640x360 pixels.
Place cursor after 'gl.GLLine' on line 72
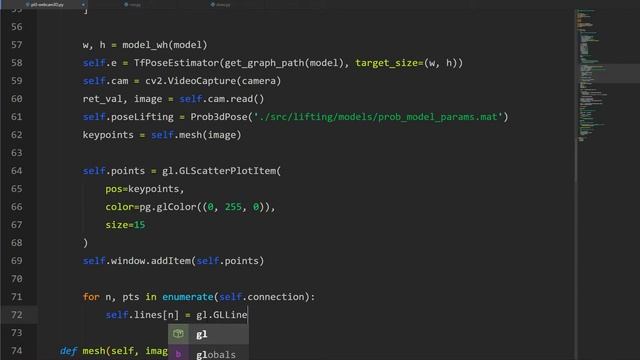(x=248, y=315)
